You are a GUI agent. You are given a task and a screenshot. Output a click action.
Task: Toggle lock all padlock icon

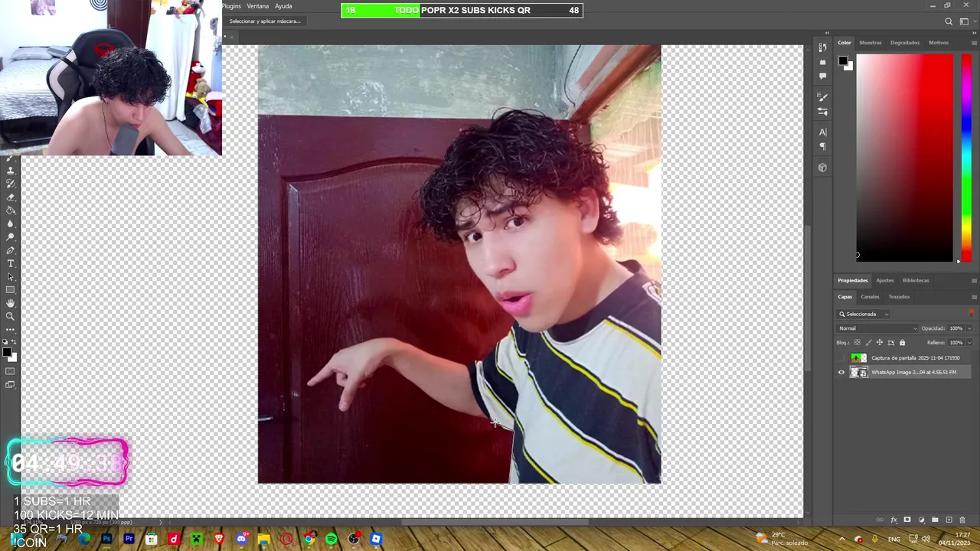(902, 342)
